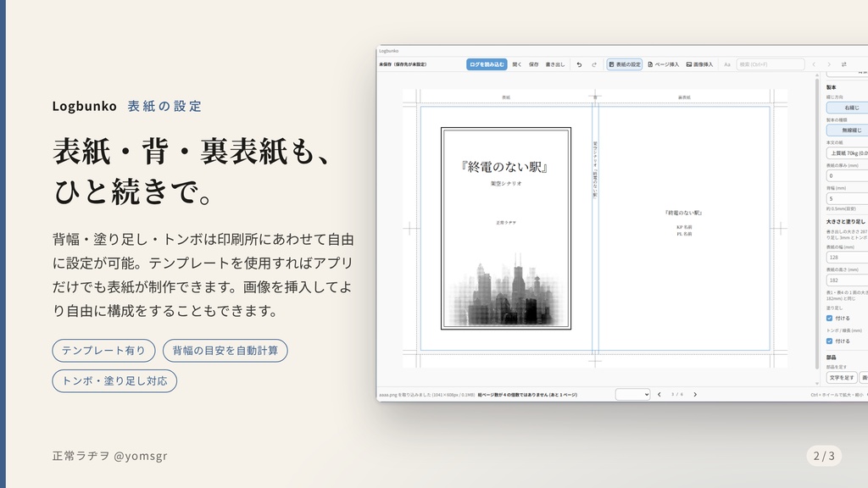Screen dimensions: 868x488
Task: Click the 表紙の厚み thickness field
Action: [x=848, y=175]
